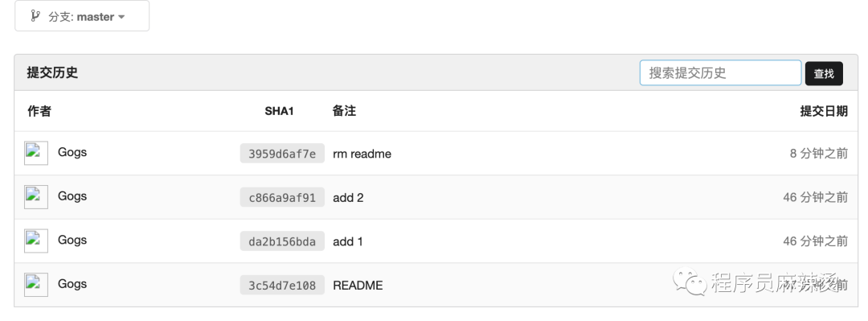The height and width of the screenshot is (321, 868).
Task: Open commit da2b156bda
Action: [282, 241]
